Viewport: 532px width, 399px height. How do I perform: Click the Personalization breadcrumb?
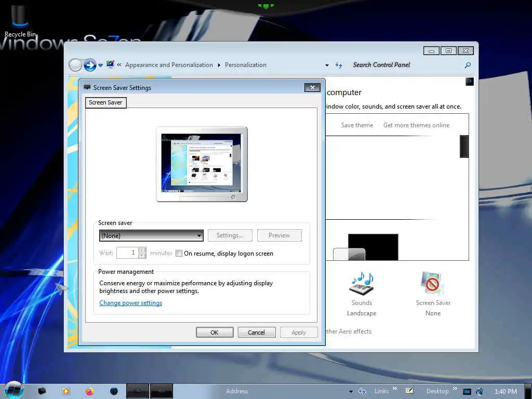246,65
